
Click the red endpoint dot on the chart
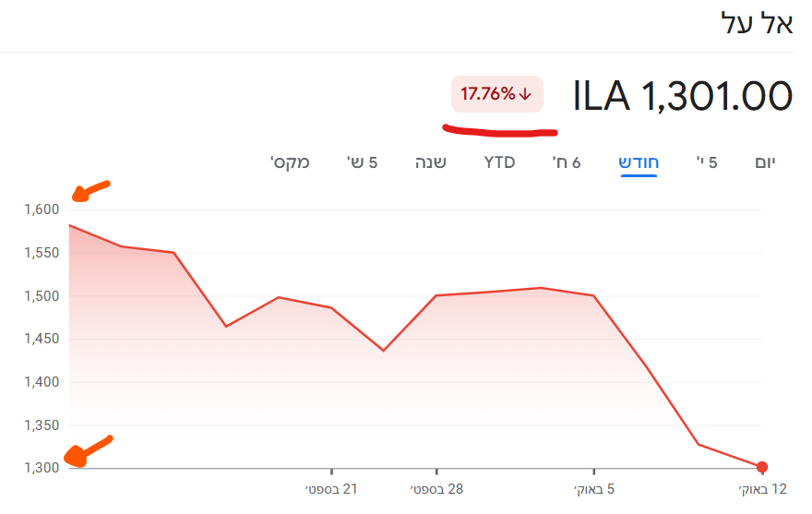[x=762, y=467]
